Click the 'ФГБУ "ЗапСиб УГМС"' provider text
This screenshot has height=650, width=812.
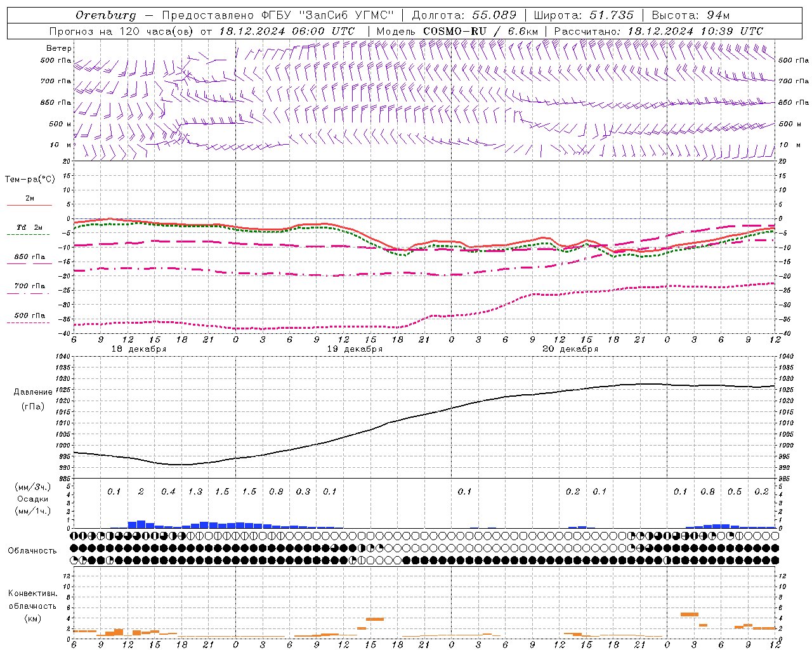(x=327, y=15)
